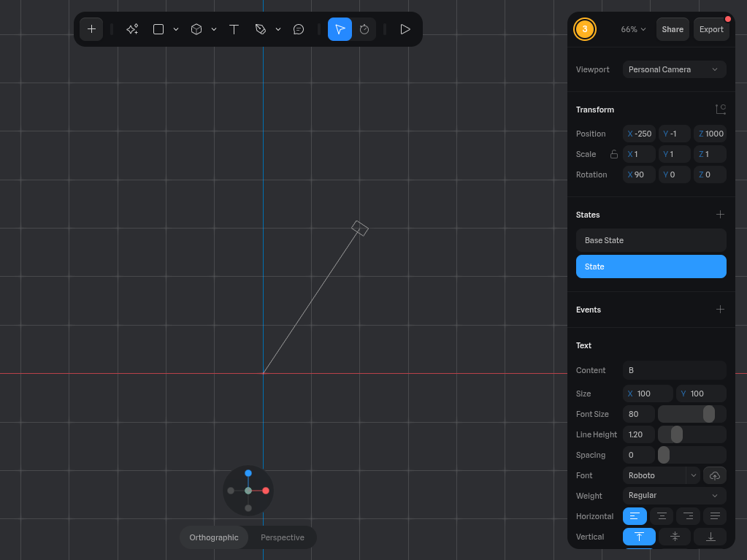Select the Text tool in the toolbar
This screenshot has height=560, width=747.
click(234, 29)
